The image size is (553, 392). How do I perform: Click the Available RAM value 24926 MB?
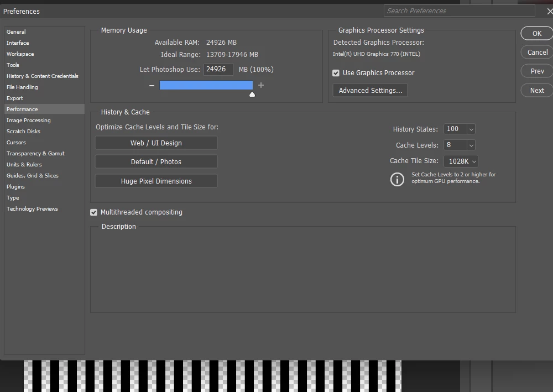point(222,43)
